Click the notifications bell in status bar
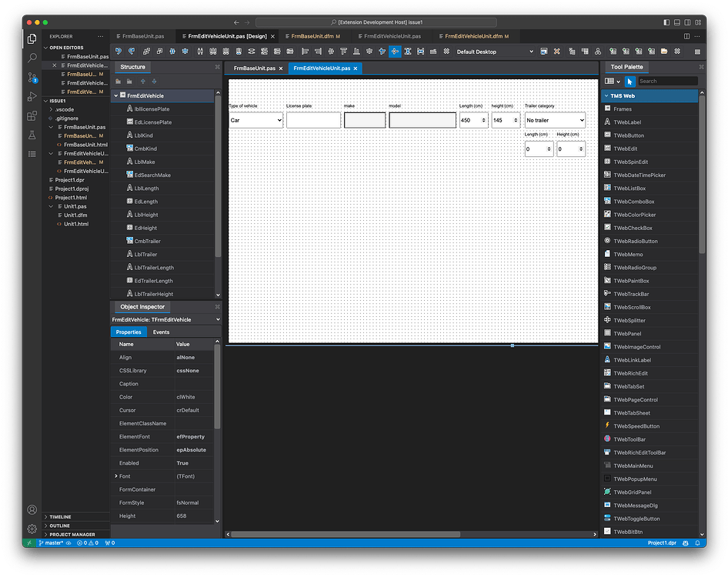The image size is (728, 577). tap(697, 543)
